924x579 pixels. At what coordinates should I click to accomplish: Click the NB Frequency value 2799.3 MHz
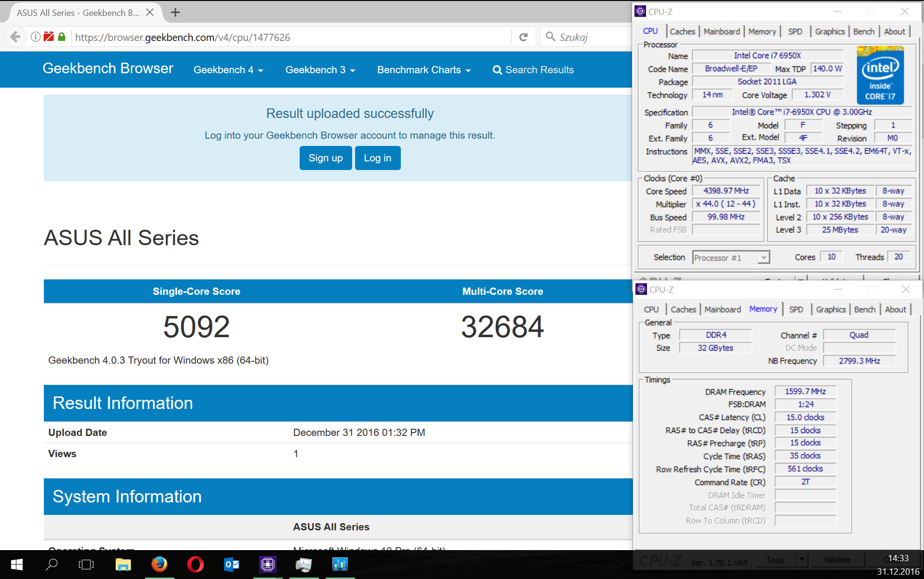859,361
